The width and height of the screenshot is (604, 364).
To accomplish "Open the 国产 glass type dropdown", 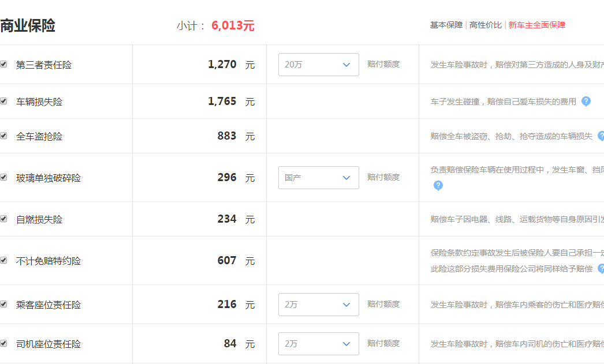I will [x=319, y=178].
